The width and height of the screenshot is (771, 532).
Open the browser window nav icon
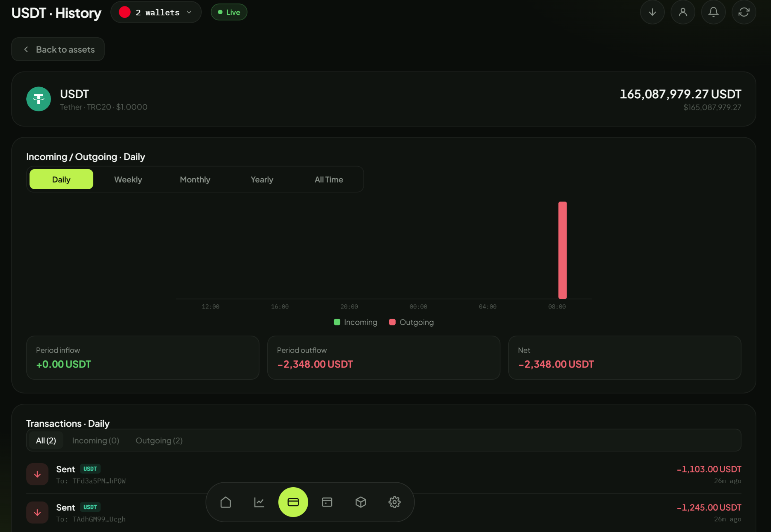(x=327, y=502)
